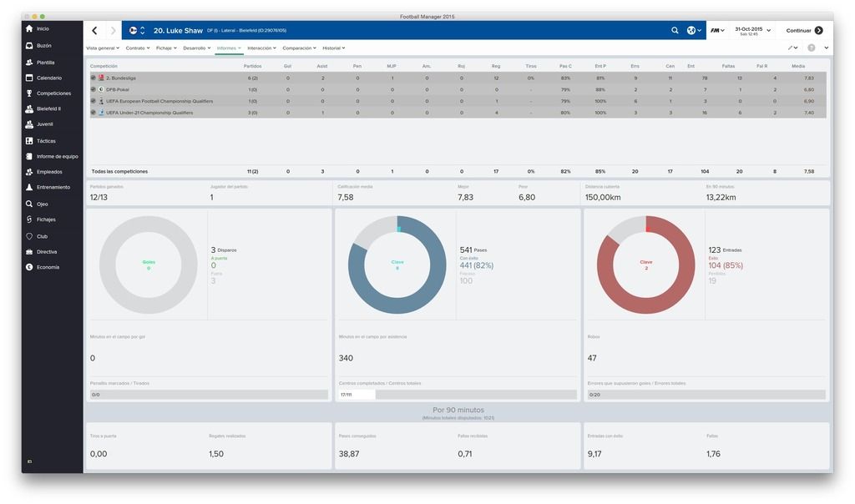Click the 541 Pases figure

tap(473, 249)
